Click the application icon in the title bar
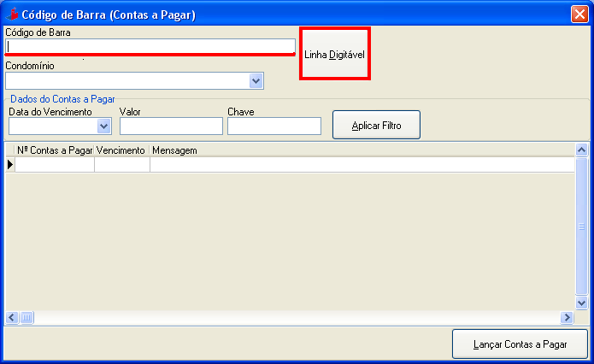This screenshot has width=594, height=364. pyautogui.click(x=12, y=15)
